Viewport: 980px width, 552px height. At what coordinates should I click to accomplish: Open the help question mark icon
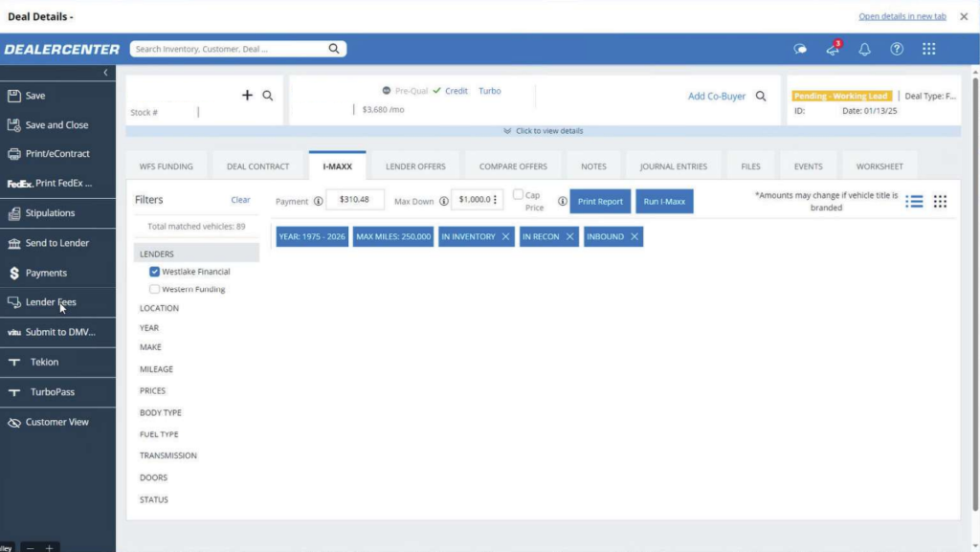pyautogui.click(x=897, y=49)
